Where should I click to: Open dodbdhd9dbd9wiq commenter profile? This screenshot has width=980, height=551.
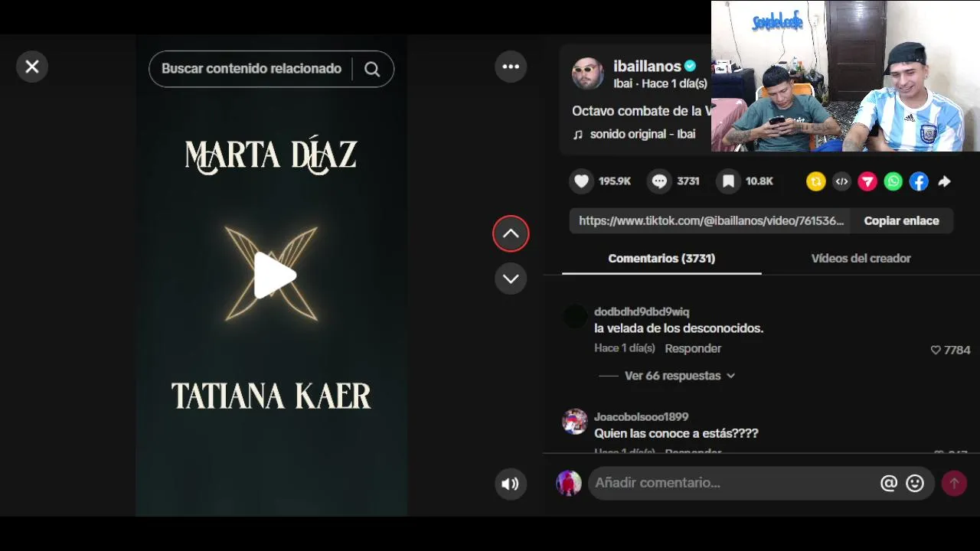[642, 311]
